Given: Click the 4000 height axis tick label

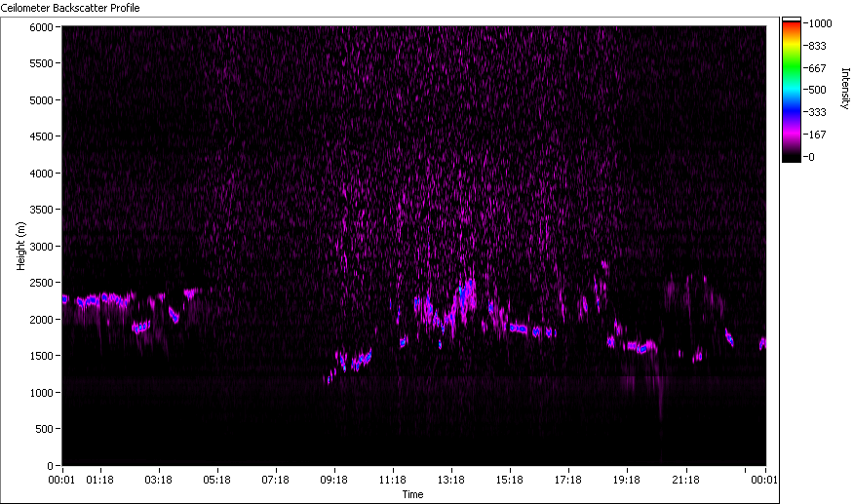Looking at the screenshot, I should [41, 174].
